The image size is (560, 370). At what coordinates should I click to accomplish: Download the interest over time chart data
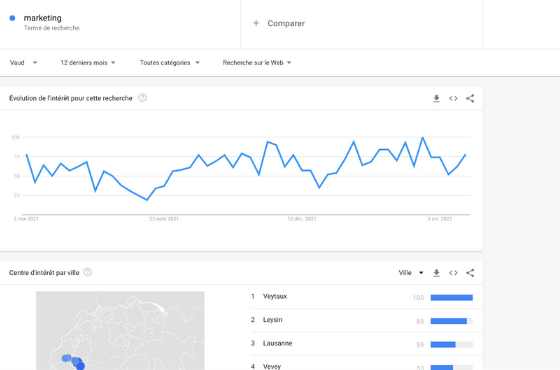[436, 99]
